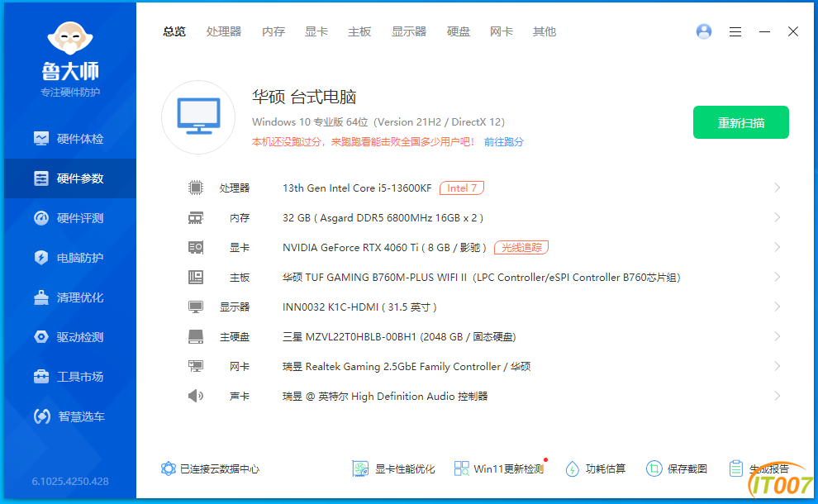This screenshot has width=818, height=504.
Task: Expand the 主硬盘 row chevron
Action: tap(778, 336)
